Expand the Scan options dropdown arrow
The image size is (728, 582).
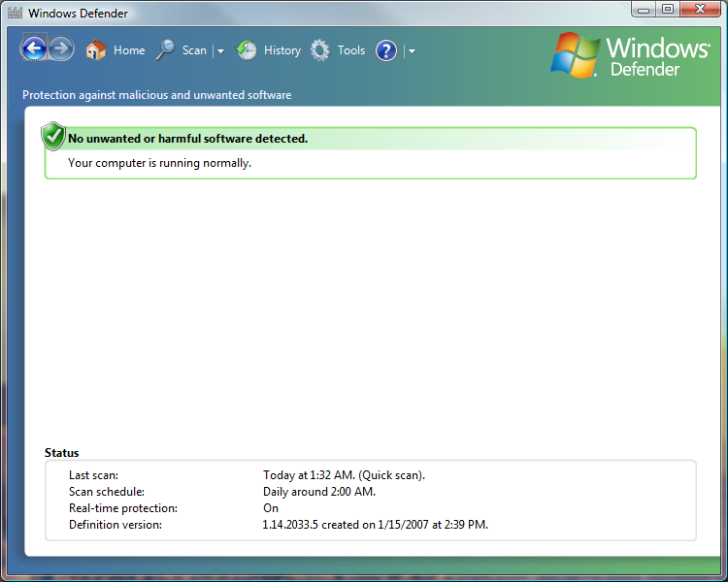coord(220,51)
